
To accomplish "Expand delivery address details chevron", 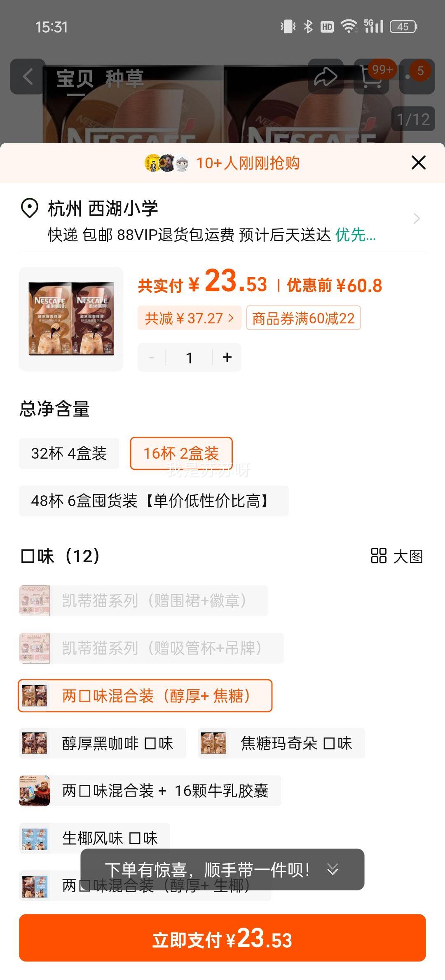I will coord(417,219).
